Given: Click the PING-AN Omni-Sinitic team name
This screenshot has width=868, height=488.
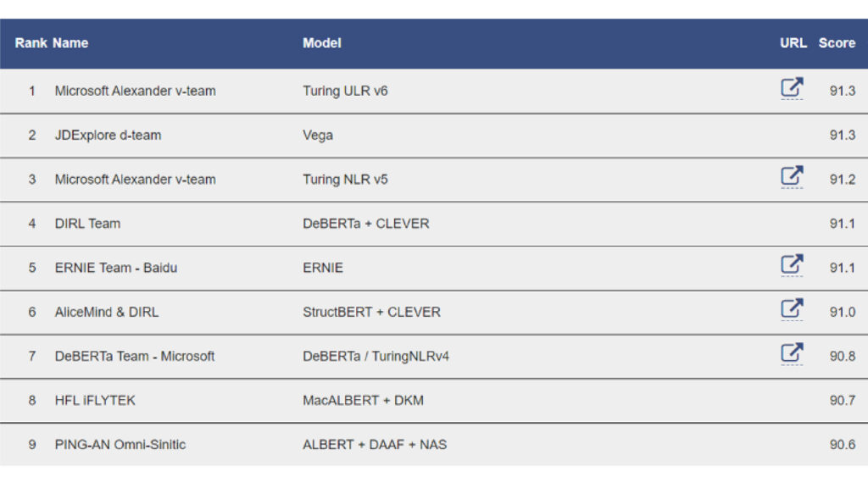Looking at the screenshot, I should click(x=120, y=445).
